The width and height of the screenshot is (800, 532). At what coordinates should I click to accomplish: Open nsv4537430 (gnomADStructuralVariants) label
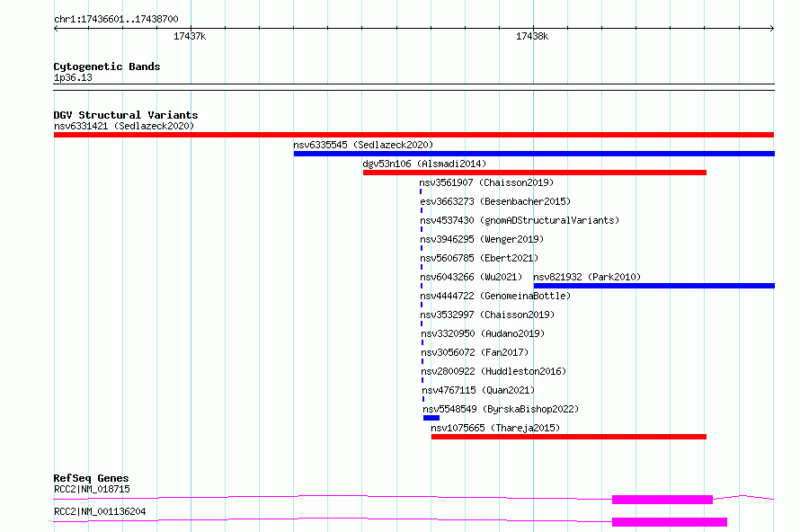coord(520,220)
